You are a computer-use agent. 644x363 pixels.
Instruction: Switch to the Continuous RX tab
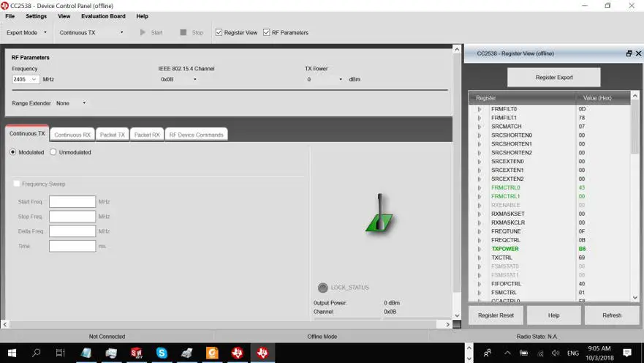coord(72,135)
